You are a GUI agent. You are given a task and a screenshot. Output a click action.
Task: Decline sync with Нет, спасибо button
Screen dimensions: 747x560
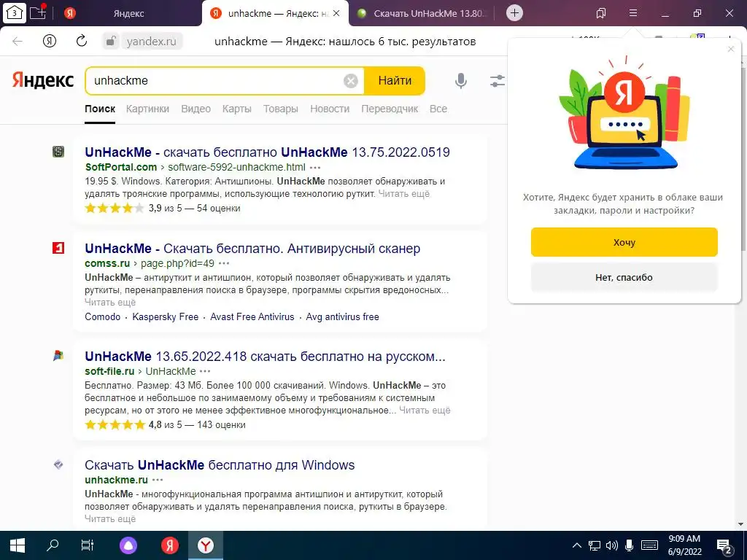tap(624, 278)
